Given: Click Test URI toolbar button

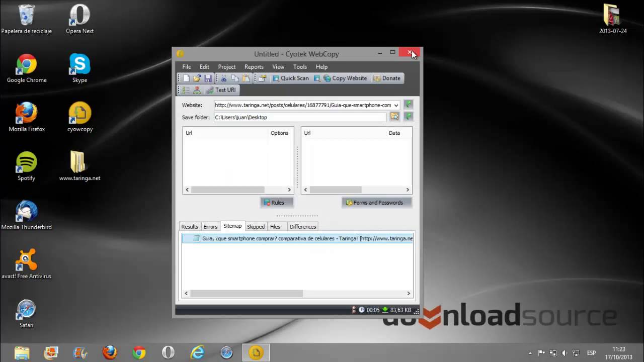Looking at the screenshot, I should pos(221,90).
